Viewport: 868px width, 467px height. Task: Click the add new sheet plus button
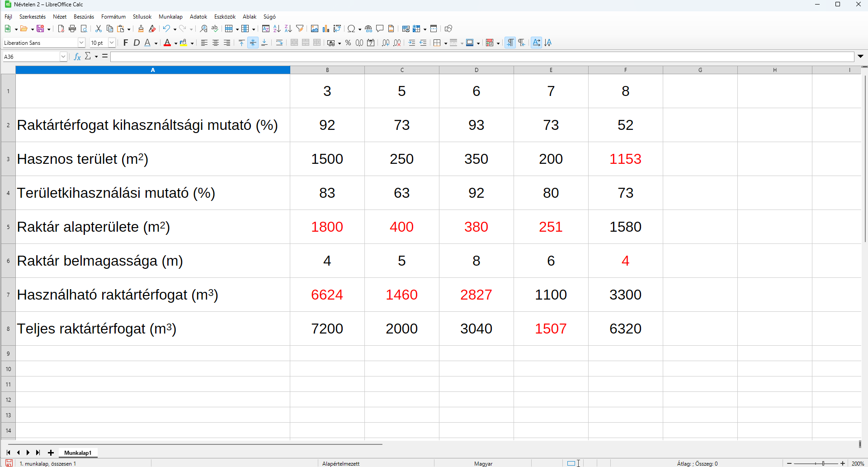click(51, 453)
